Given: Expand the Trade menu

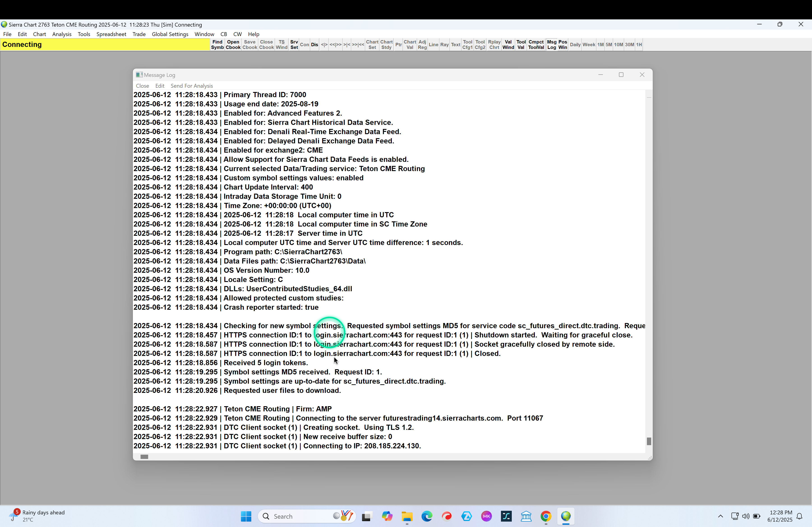Looking at the screenshot, I should pos(139,34).
